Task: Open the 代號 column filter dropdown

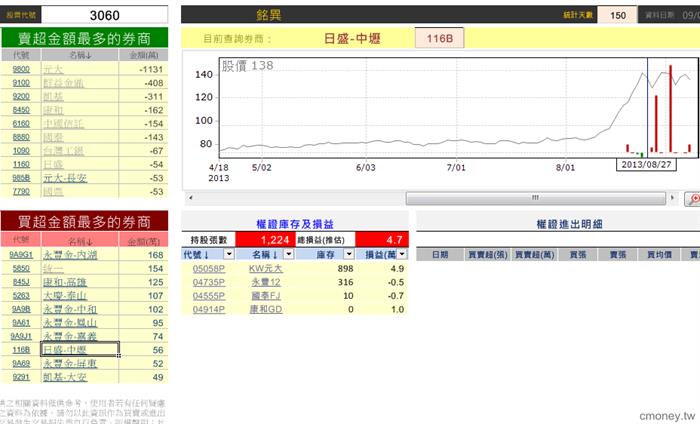Action: [229, 254]
